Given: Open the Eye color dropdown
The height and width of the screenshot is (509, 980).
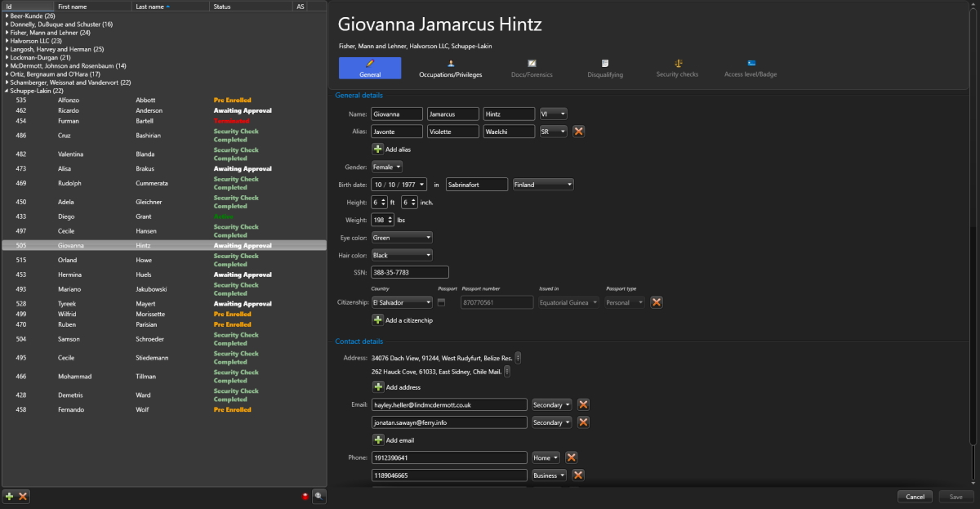Looking at the screenshot, I should click(401, 238).
